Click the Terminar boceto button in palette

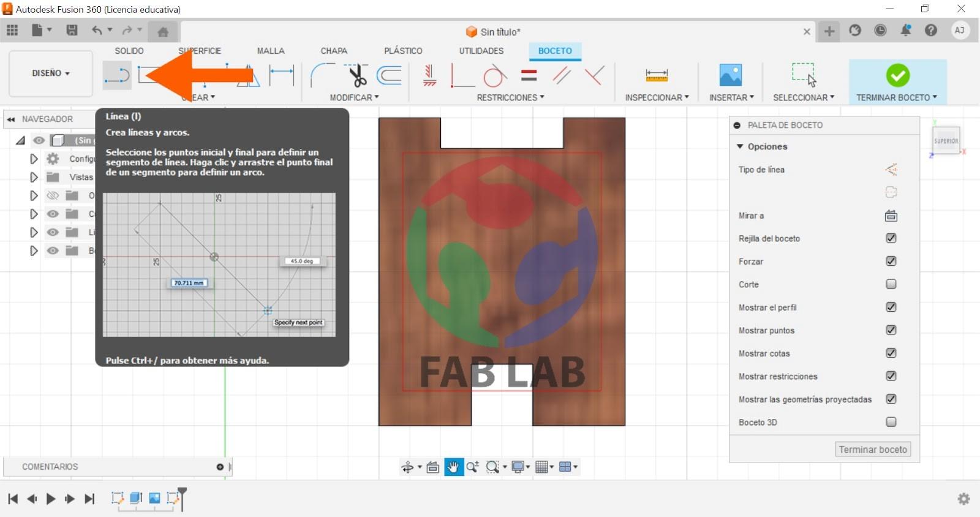(x=873, y=450)
